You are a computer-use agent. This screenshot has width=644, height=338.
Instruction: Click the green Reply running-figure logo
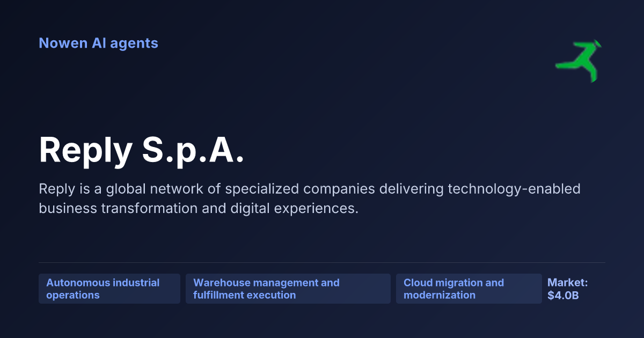pos(579,61)
